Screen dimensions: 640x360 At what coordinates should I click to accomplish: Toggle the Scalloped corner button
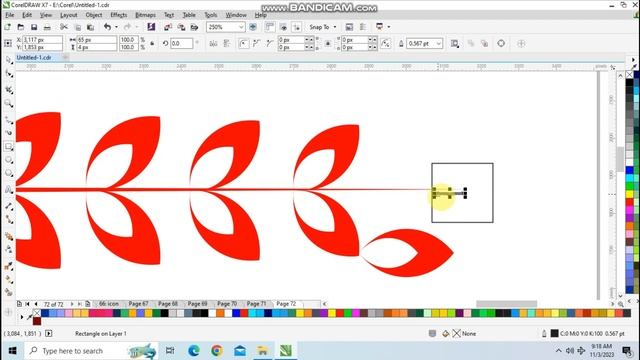pyautogui.click(x=256, y=43)
